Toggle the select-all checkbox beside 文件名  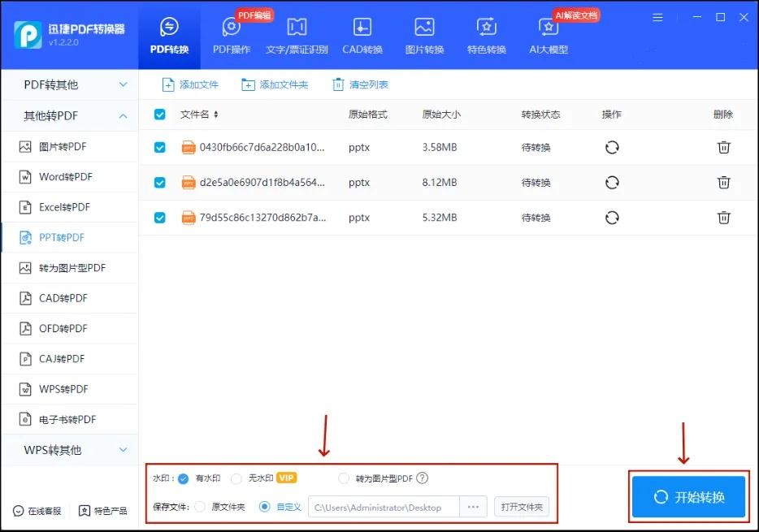160,115
